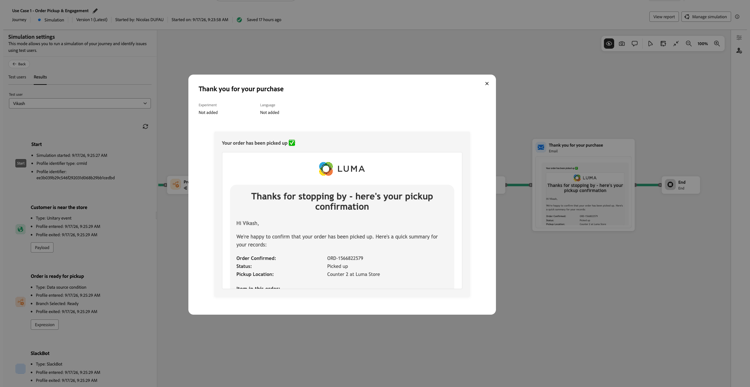Refresh the simulation results
Viewport: 750px width, 387px height.
(x=145, y=126)
